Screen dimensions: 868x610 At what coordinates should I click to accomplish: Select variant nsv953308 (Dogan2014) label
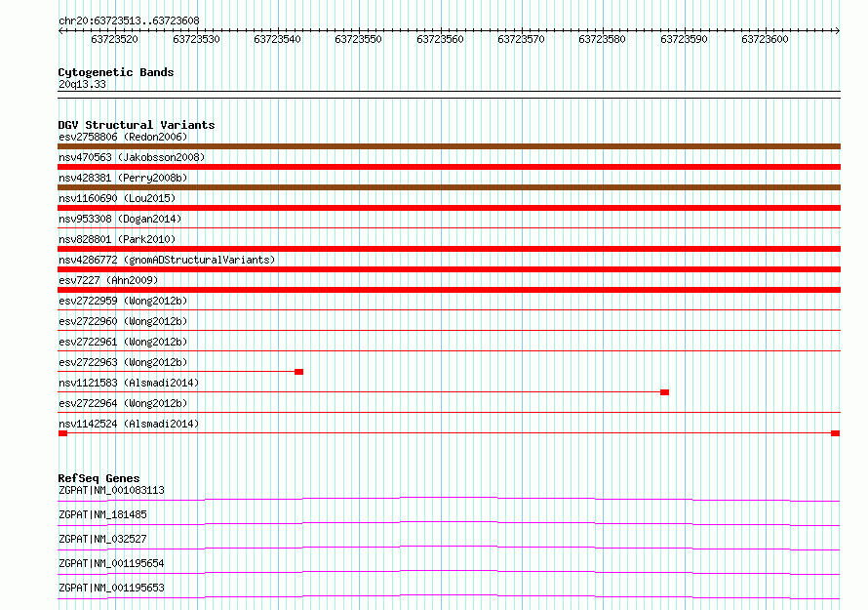click(x=120, y=219)
